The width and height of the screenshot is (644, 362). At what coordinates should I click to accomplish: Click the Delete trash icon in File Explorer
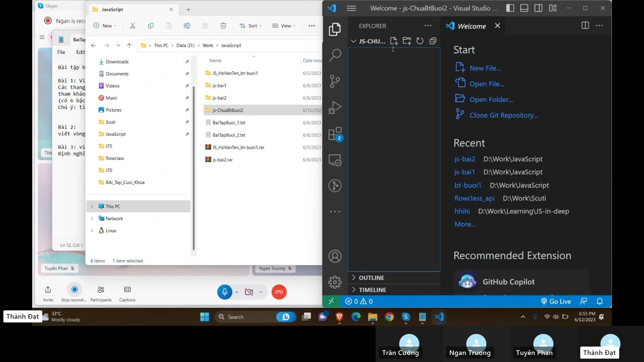point(223,26)
